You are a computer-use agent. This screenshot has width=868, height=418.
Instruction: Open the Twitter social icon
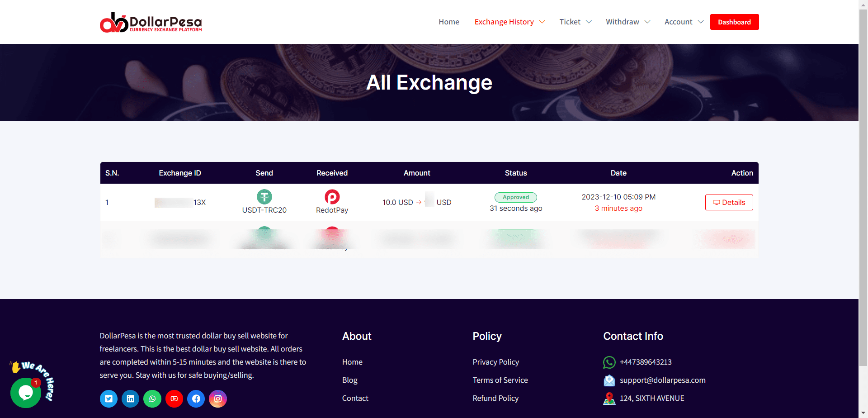[x=108, y=399]
